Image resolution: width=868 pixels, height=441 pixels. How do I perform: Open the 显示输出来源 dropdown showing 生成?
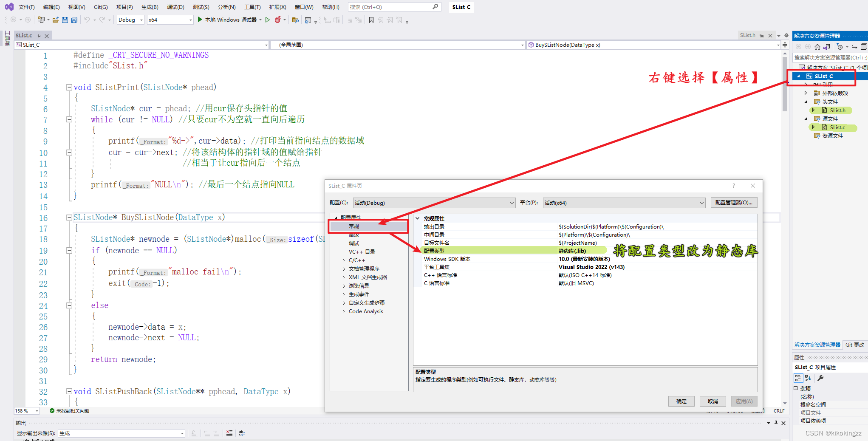[122, 433]
